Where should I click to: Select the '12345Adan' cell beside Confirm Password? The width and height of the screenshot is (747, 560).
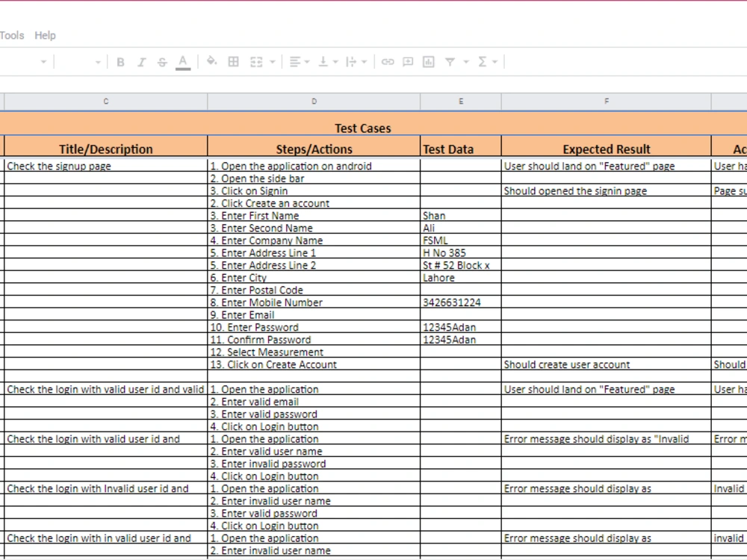pos(461,339)
